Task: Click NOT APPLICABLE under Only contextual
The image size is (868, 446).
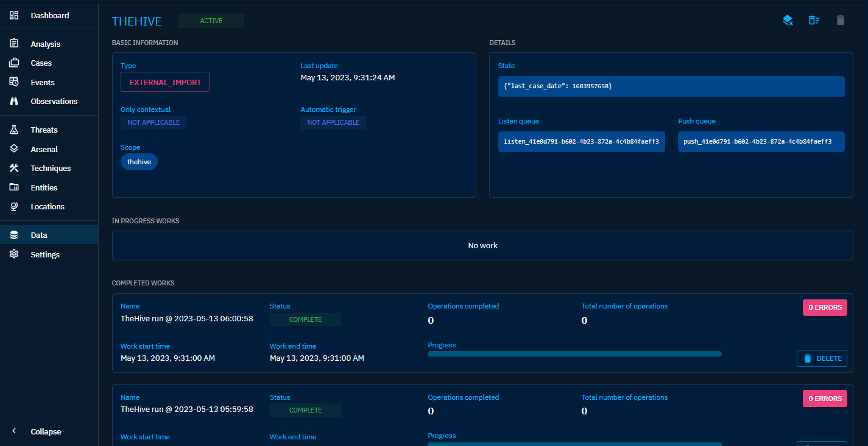Action: coord(153,122)
